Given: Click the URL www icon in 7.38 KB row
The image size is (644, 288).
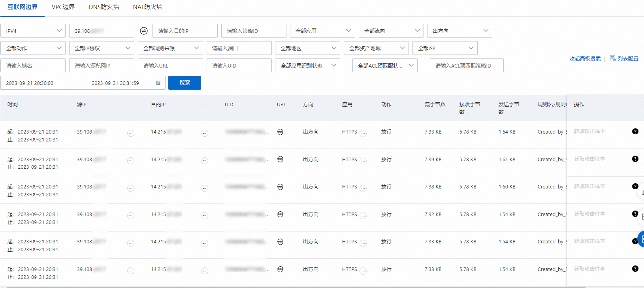Looking at the screenshot, I should (x=280, y=187).
